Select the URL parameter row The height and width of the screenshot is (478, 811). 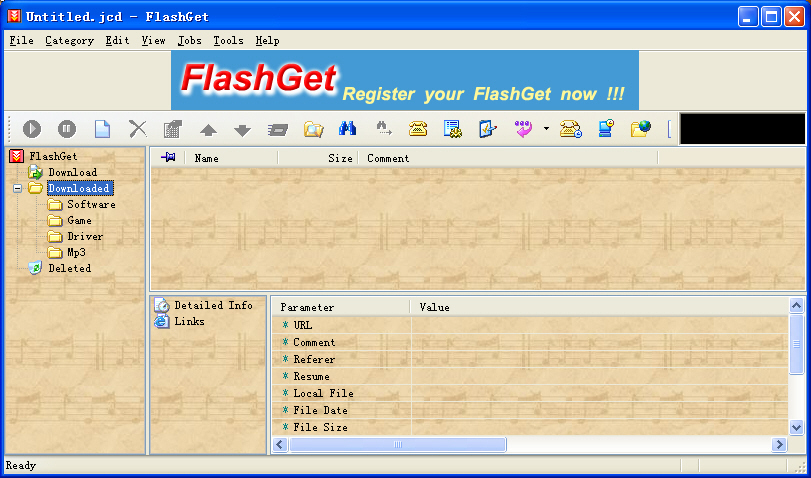(x=531, y=325)
